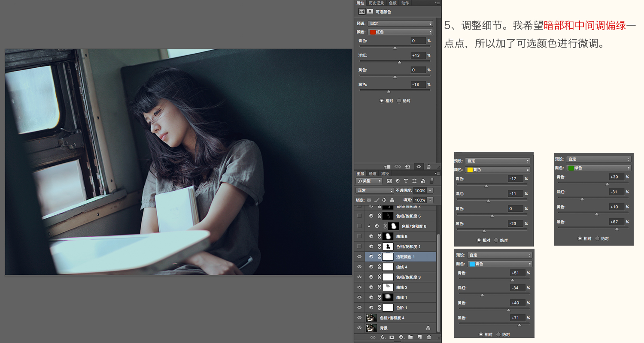Click the 黑色 value field showing -18
Screen dimensions: 644x343
click(418, 84)
